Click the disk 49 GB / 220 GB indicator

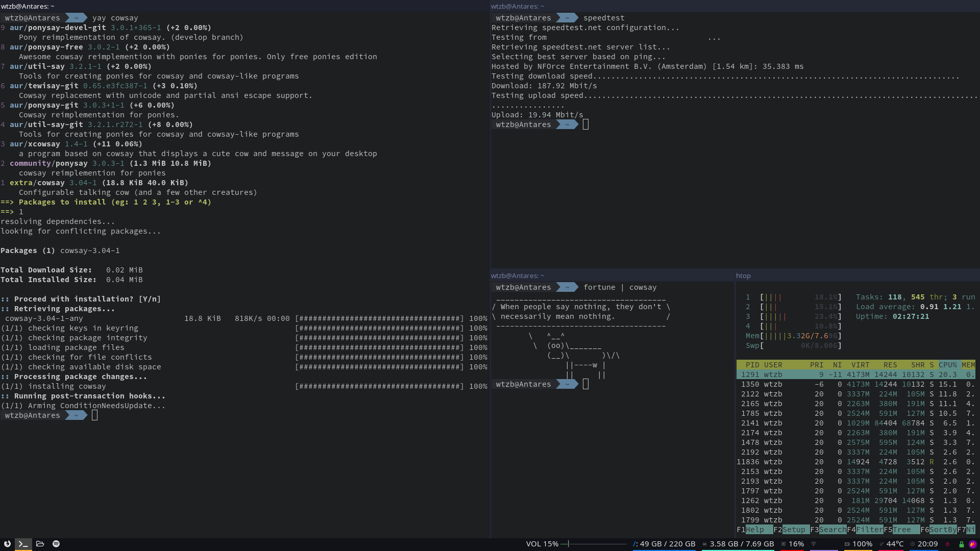[x=664, y=544]
